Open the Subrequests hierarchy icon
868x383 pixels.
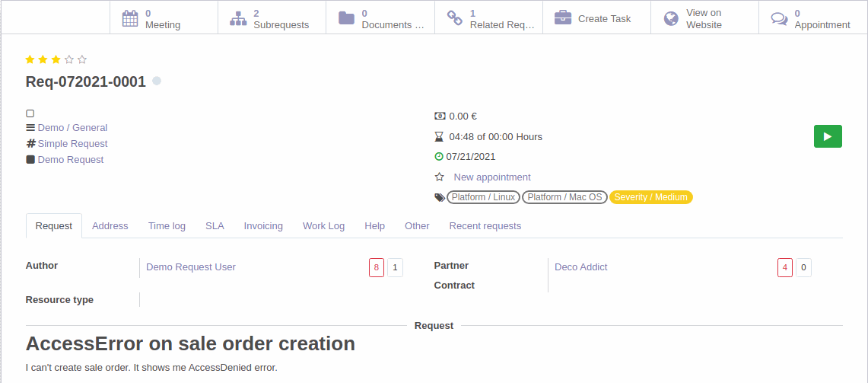pyautogui.click(x=238, y=19)
